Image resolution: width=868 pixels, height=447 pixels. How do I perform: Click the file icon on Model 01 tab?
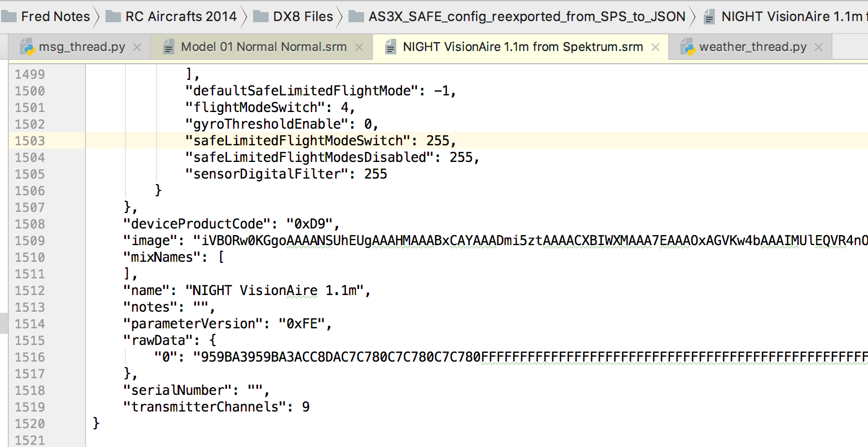click(169, 48)
